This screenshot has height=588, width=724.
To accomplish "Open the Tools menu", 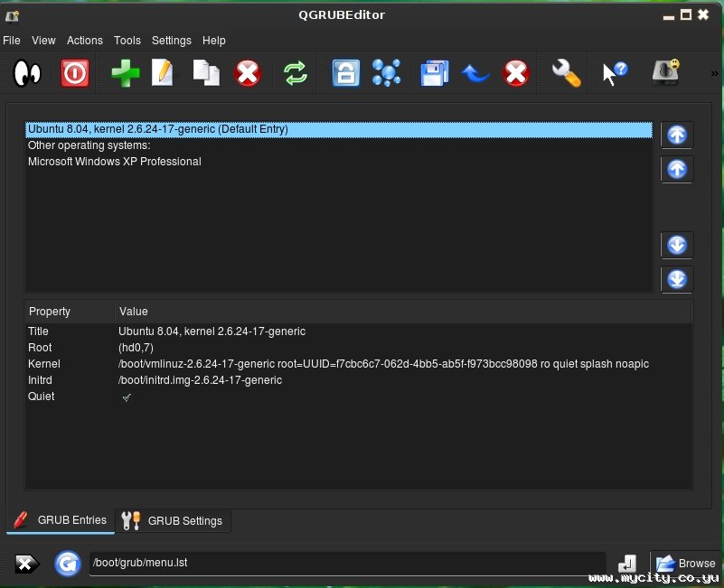I will (127, 41).
